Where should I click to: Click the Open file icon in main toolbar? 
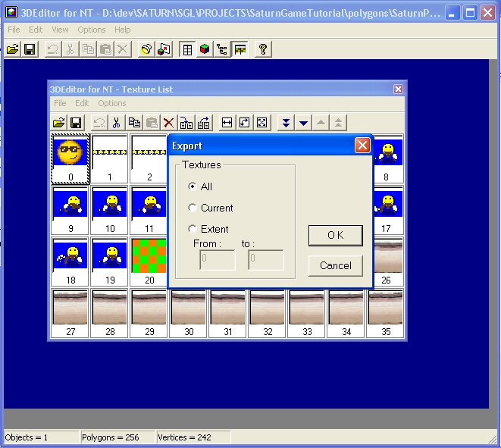click(13, 49)
